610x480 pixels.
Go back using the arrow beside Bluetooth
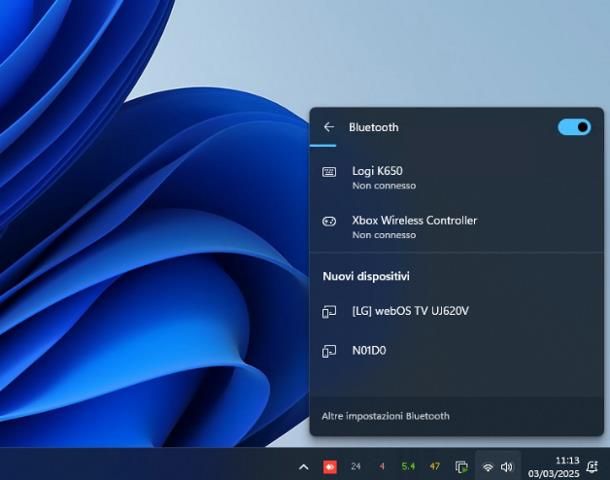329,127
